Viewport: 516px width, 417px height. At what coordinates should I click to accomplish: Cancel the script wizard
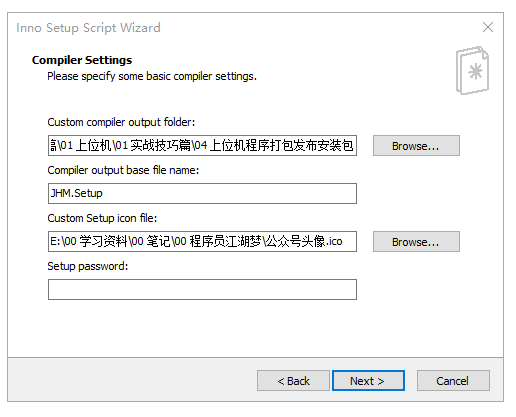tap(453, 380)
